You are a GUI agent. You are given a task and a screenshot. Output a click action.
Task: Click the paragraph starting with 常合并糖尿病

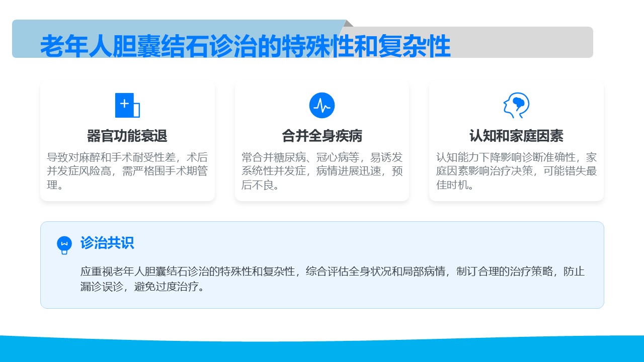(322, 171)
